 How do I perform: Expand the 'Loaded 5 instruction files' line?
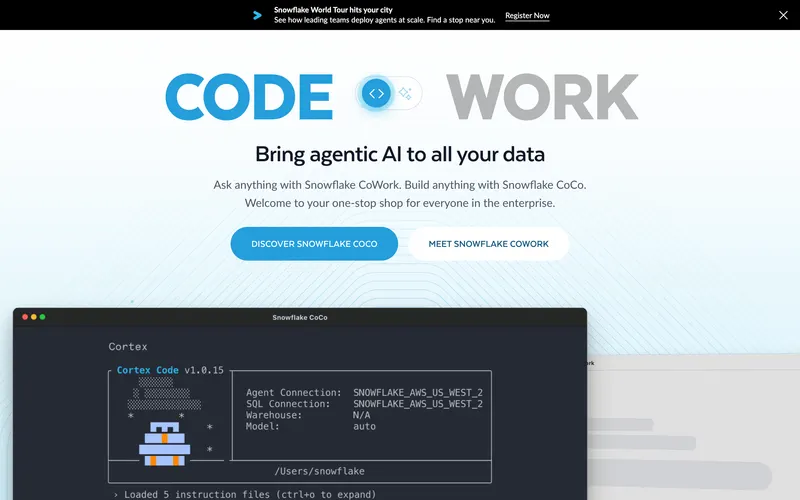[x=245, y=494]
